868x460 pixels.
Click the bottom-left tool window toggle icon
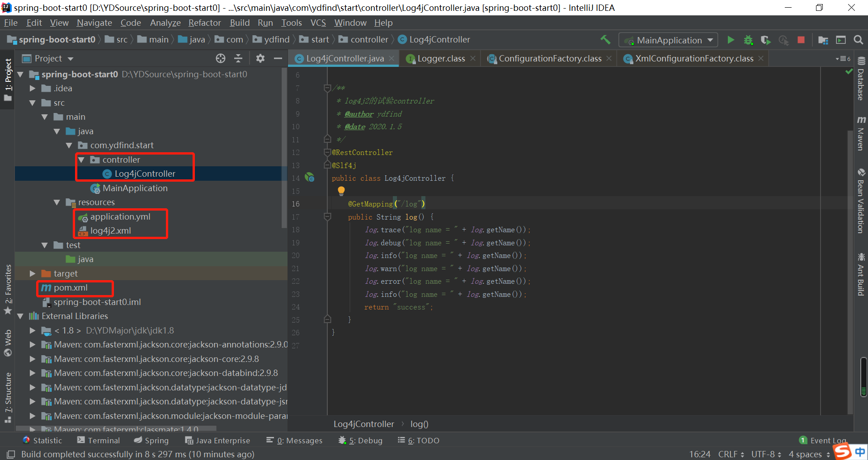[11, 454]
